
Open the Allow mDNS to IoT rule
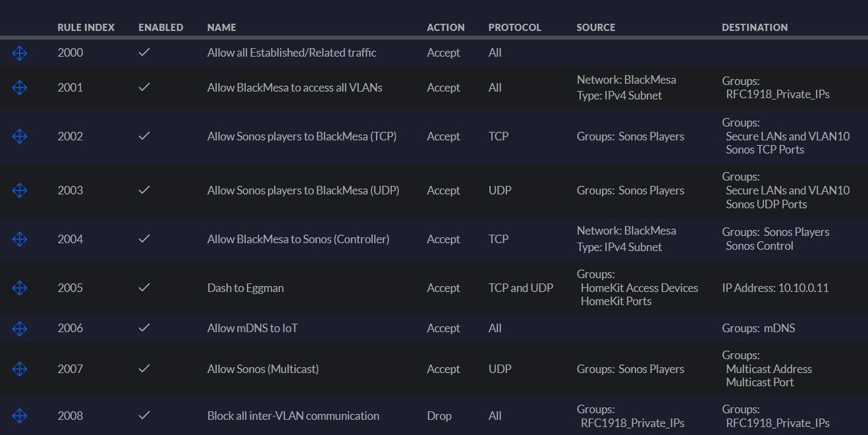252,328
